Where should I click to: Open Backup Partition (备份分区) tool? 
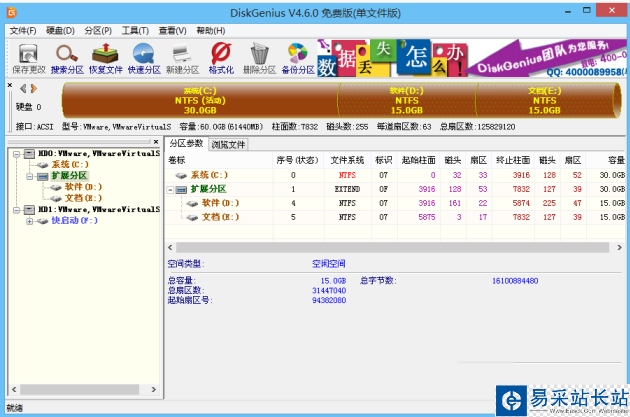[x=298, y=59]
